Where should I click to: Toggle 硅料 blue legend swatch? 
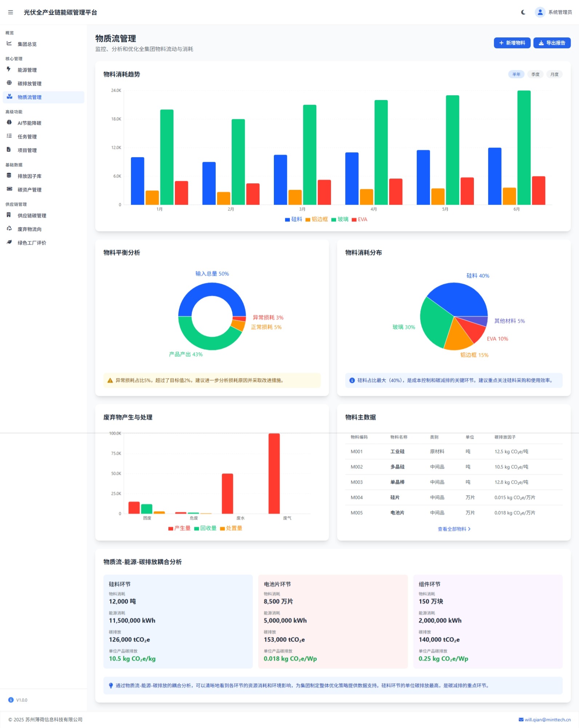(287, 220)
